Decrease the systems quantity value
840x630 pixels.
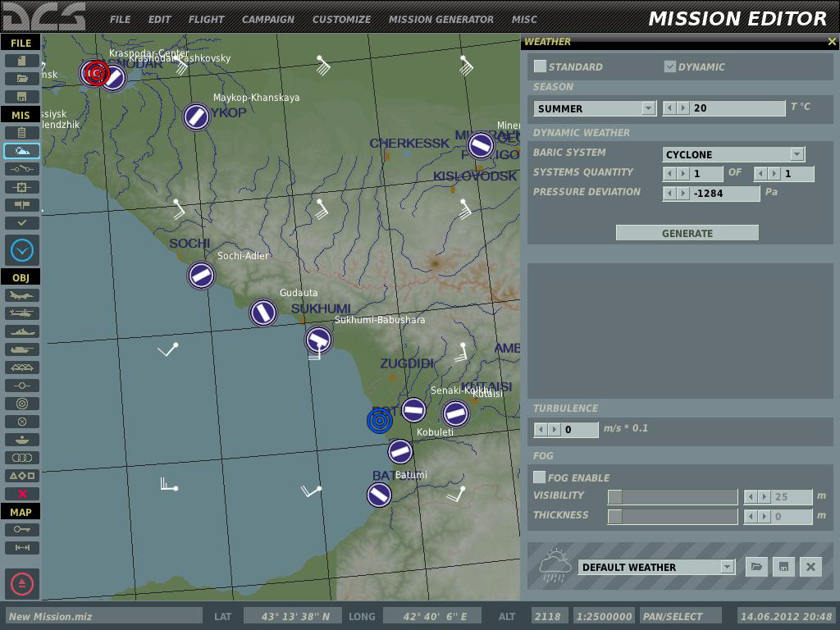pos(669,174)
